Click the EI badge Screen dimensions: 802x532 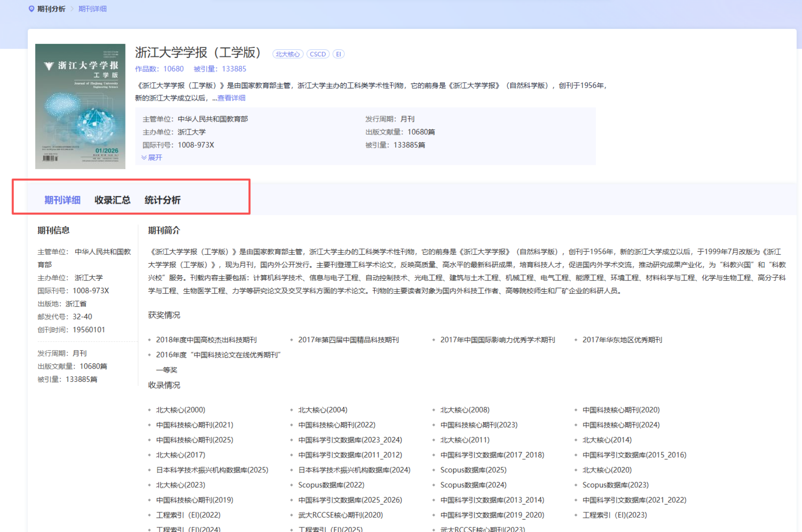338,54
